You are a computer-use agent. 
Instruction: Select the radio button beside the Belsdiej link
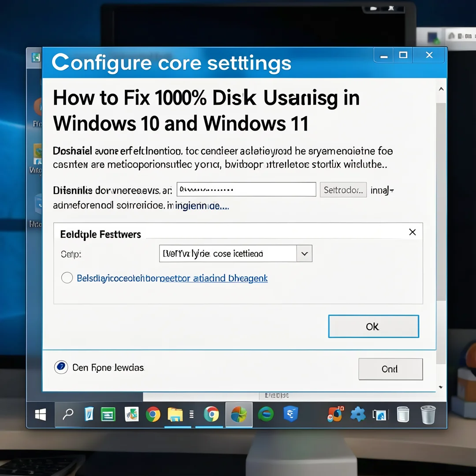[67, 278]
